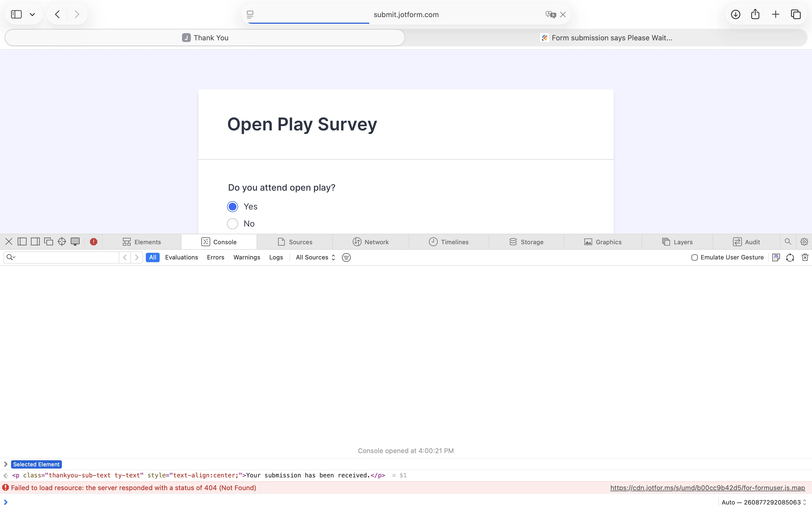This screenshot has width=812, height=510.
Task: Click the Console opened at 4:00:21 PM text
Action: click(x=406, y=451)
